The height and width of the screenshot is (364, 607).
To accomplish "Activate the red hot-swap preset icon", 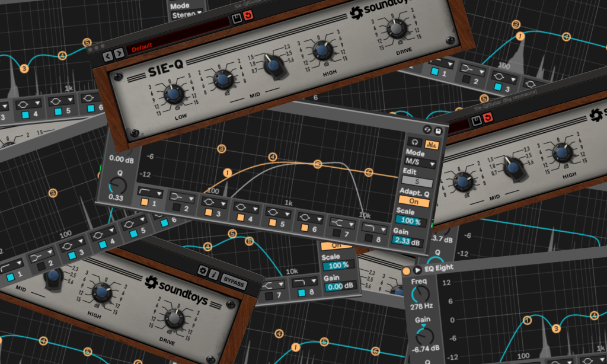I will [x=248, y=15].
